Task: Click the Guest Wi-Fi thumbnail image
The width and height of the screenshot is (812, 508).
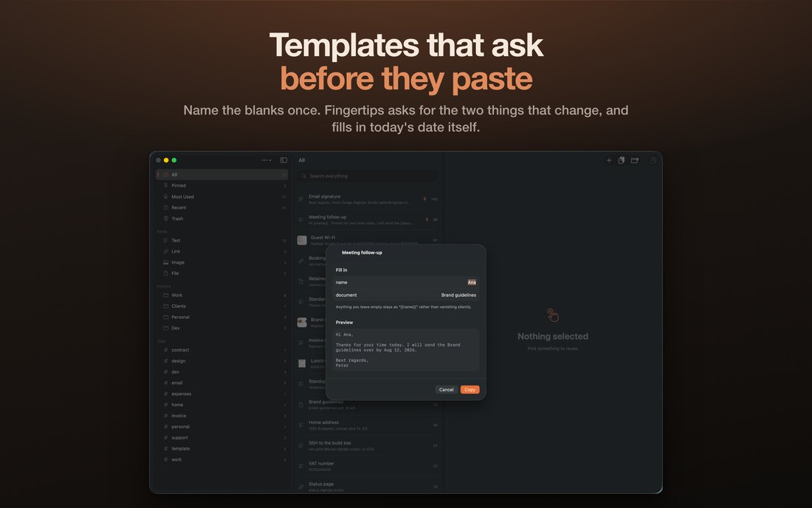Action: (x=302, y=240)
